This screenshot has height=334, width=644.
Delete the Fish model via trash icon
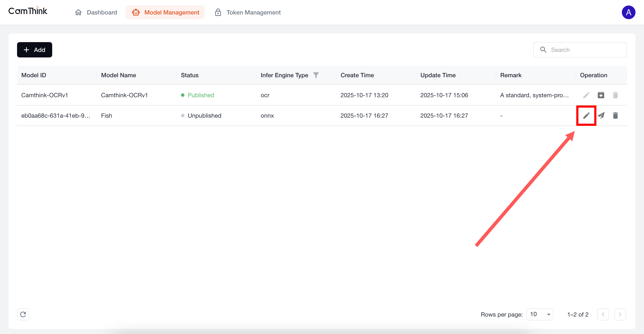click(615, 116)
